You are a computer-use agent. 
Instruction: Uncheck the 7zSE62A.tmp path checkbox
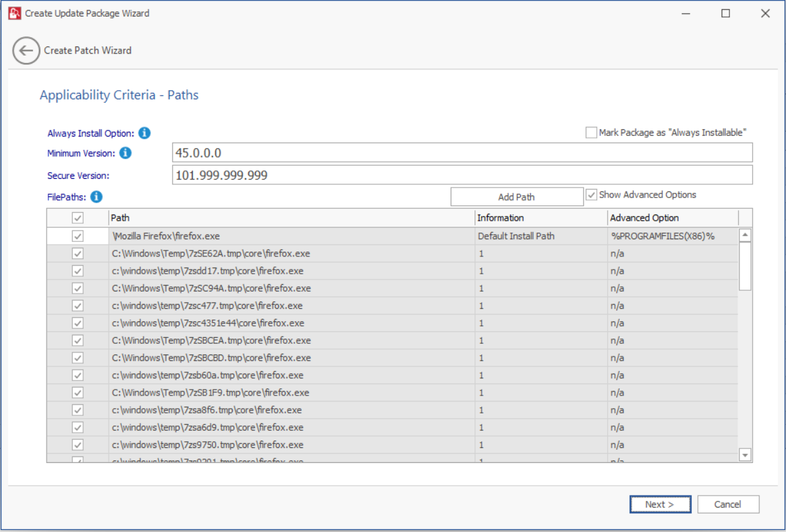click(78, 254)
